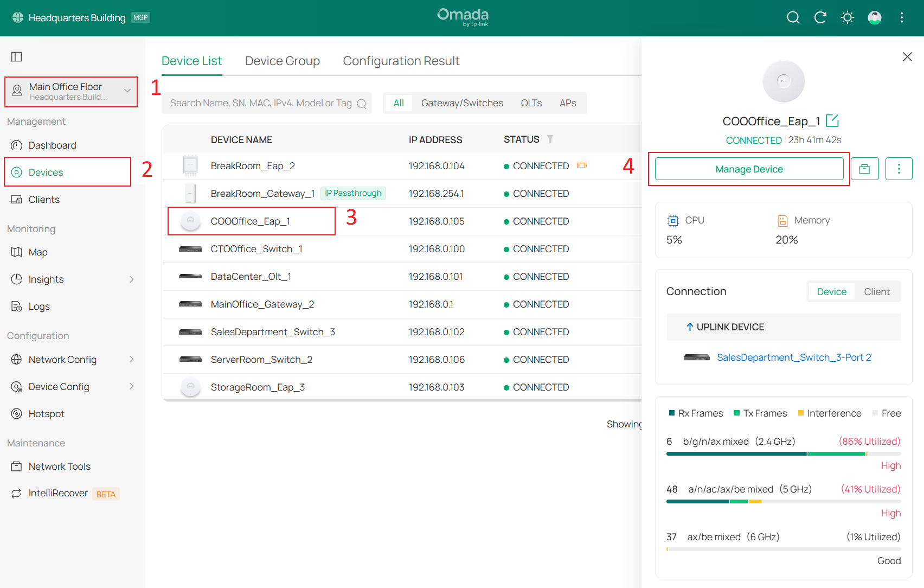The width and height of the screenshot is (924, 588).
Task: Open the Configuration Result tab
Action: coord(401,61)
